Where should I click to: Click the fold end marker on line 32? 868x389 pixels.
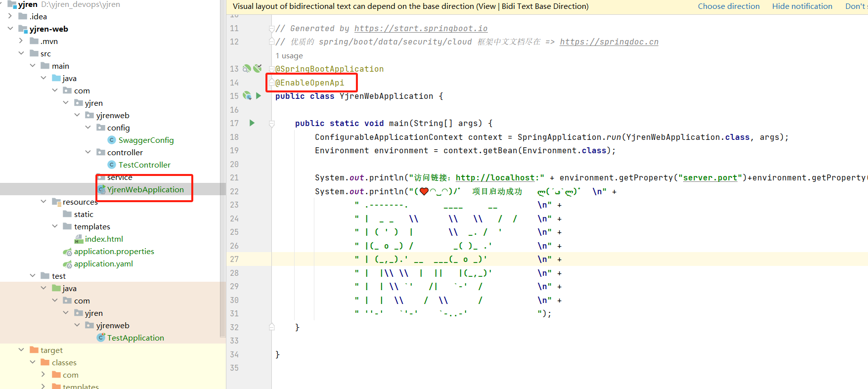click(271, 327)
